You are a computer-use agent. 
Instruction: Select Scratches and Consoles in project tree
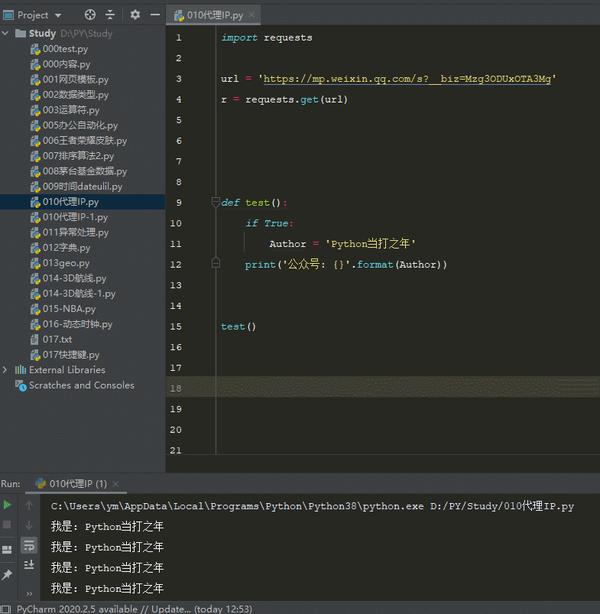[80, 385]
